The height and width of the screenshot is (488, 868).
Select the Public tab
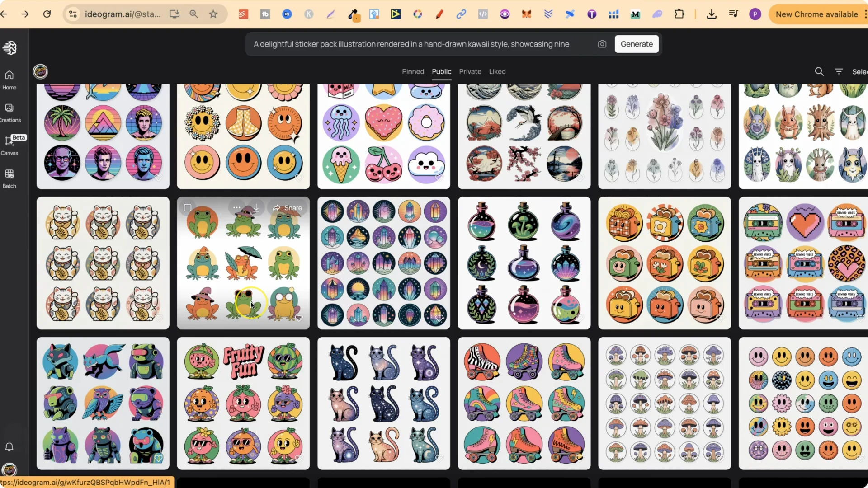[441, 71]
